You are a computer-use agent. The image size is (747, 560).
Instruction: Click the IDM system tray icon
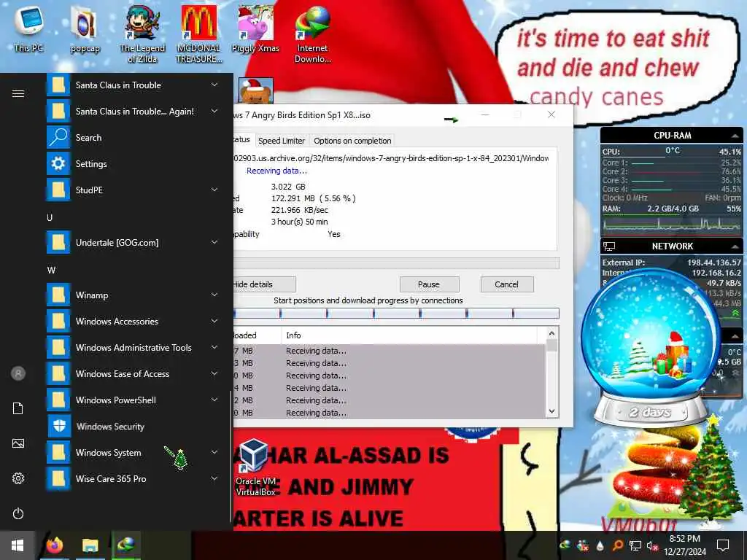[x=565, y=545]
